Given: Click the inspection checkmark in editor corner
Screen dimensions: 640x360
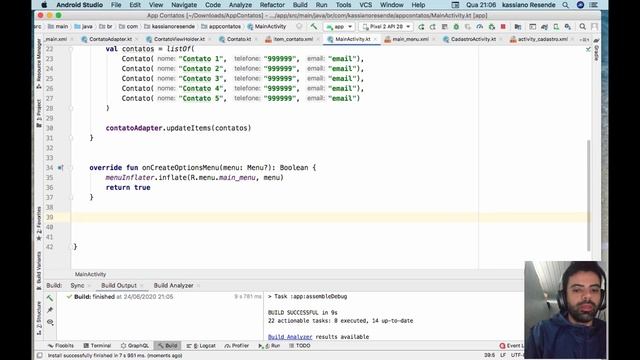Looking at the screenshot, I should click(x=588, y=49).
